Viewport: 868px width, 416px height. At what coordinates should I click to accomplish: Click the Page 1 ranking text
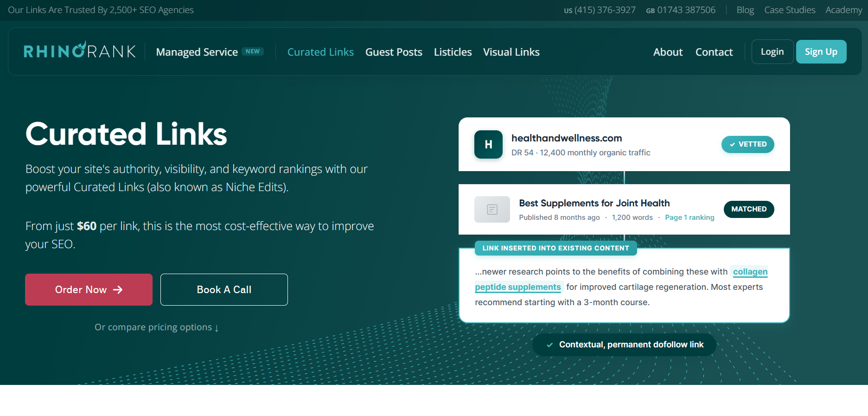pos(689,218)
